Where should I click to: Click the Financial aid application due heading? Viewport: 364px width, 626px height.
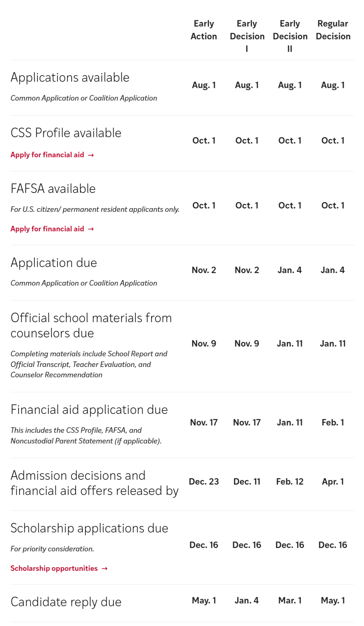click(89, 409)
